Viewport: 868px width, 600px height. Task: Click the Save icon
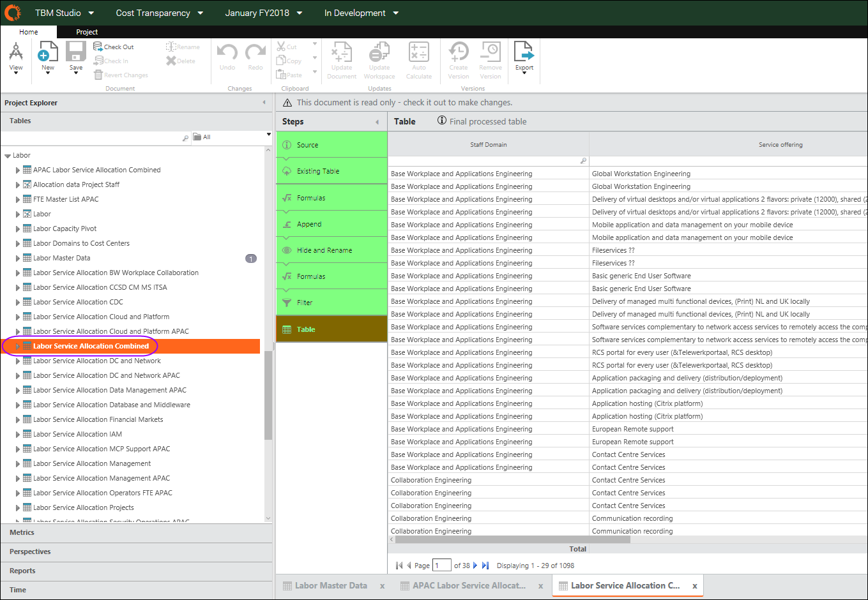point(76,52)
